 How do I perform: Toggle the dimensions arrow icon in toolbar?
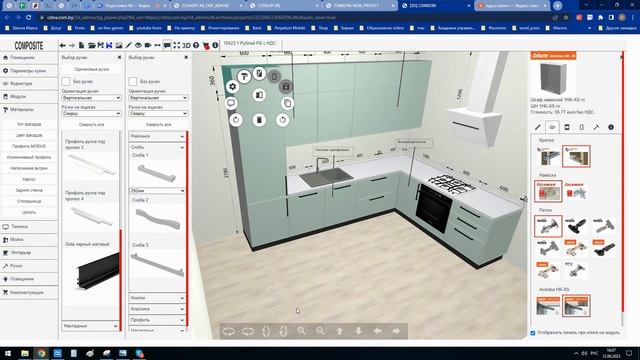tap(157, 45)
